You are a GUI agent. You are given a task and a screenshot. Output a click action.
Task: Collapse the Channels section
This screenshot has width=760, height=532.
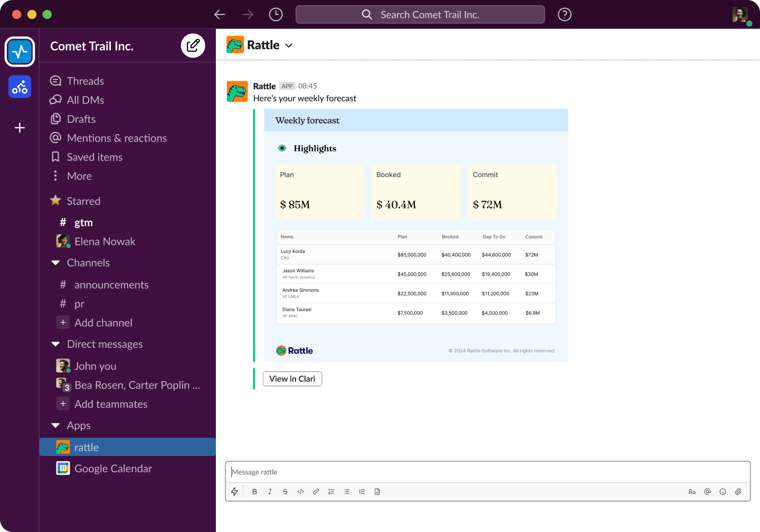point(56,262)
